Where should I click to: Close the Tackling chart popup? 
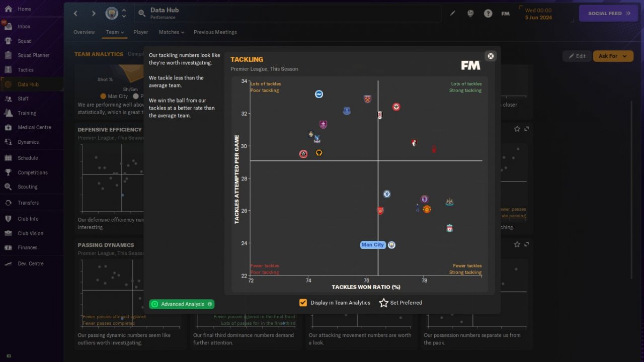tap(491, 56)
